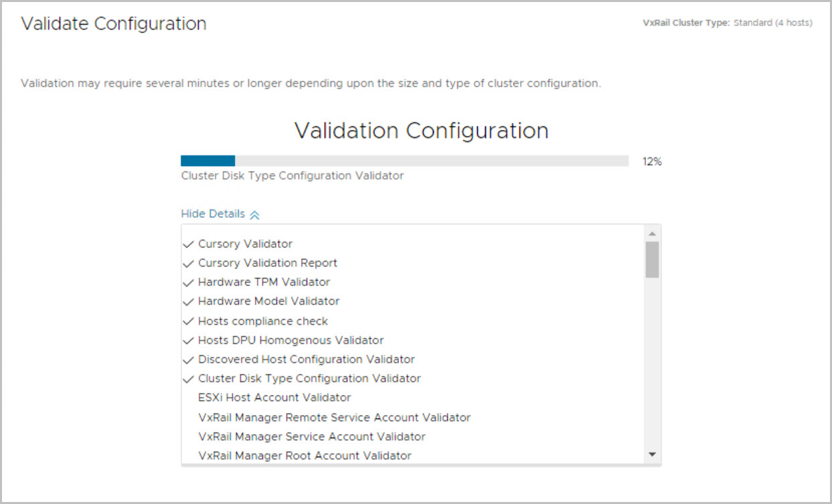Click checkmark beside Discovered Host Configuration Validator
Image resolution: width=832 pixels, height=504 pixels.
[x=187, y=359]
